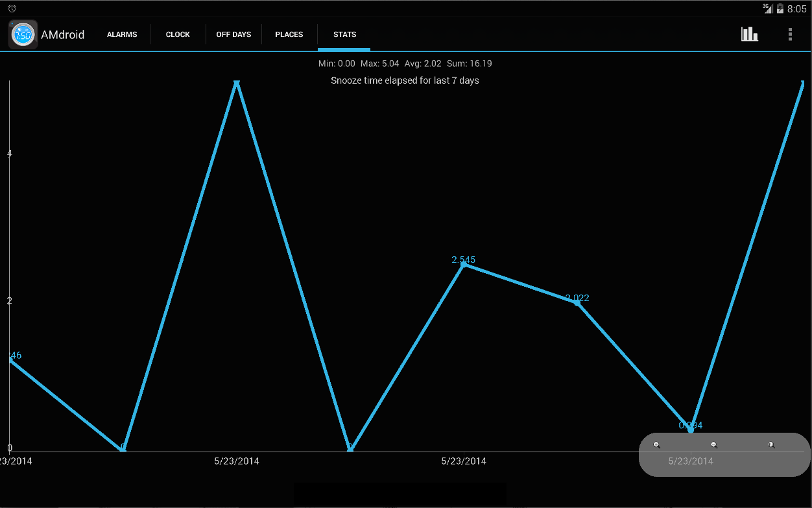Tap the battery icon in status bar

pyautogui.click(x=780, y=9)
